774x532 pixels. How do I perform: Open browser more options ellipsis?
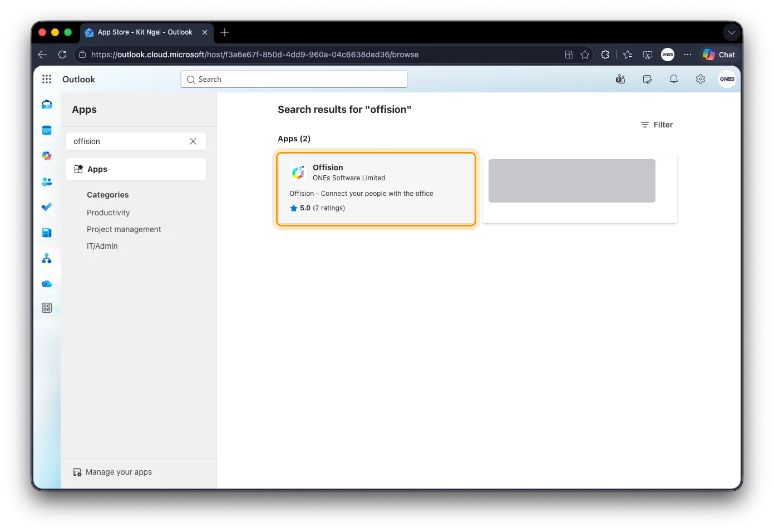(x=688, y=55)
